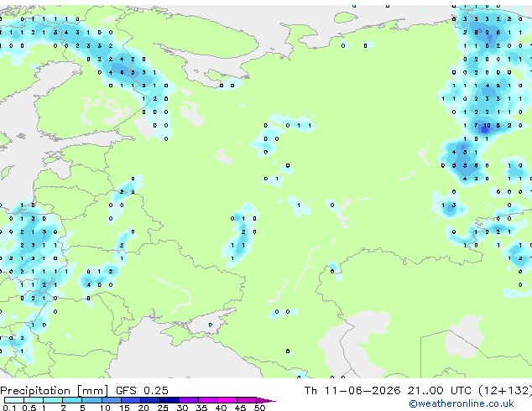Click the 30–35 mm purple legend swatch
This screenshot has width=532, height=411.
188,400
